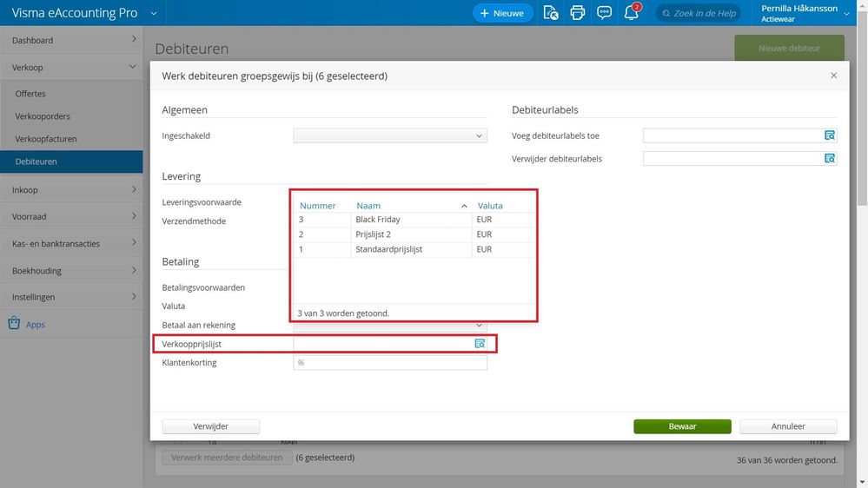Click Verwerk meerdere debiteuren button
Viewport: 868px width, 488px height.
tap(227, 458)
